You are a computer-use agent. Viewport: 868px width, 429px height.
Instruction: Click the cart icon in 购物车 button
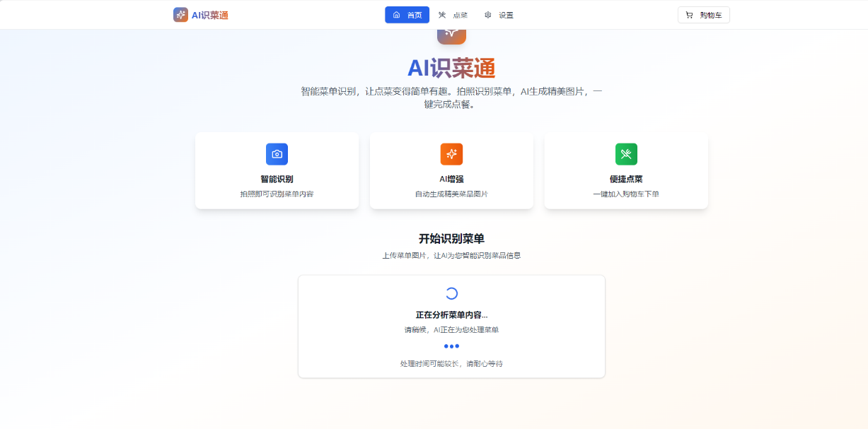point(689,15)
